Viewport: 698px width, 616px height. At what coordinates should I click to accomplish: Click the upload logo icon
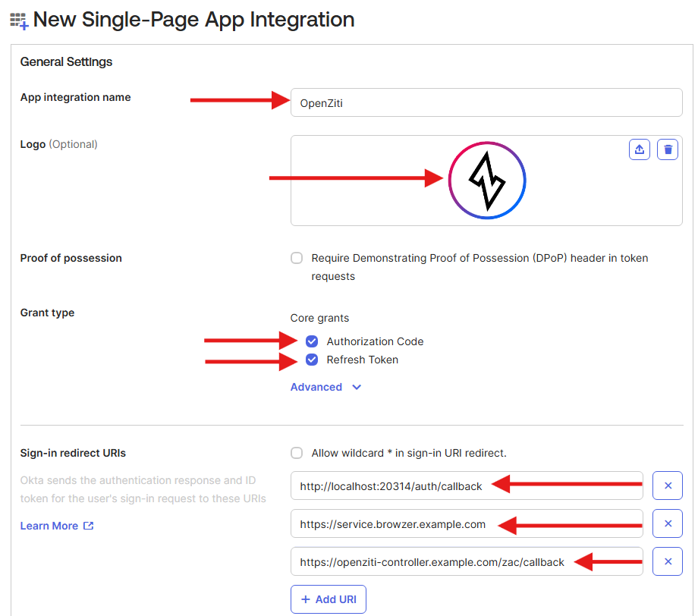(x=640, y=149)
